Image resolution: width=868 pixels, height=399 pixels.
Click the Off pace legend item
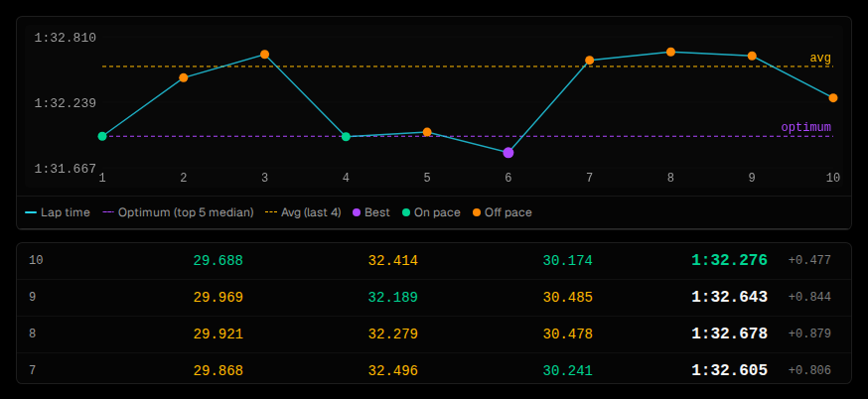click(x=503, y=212)
